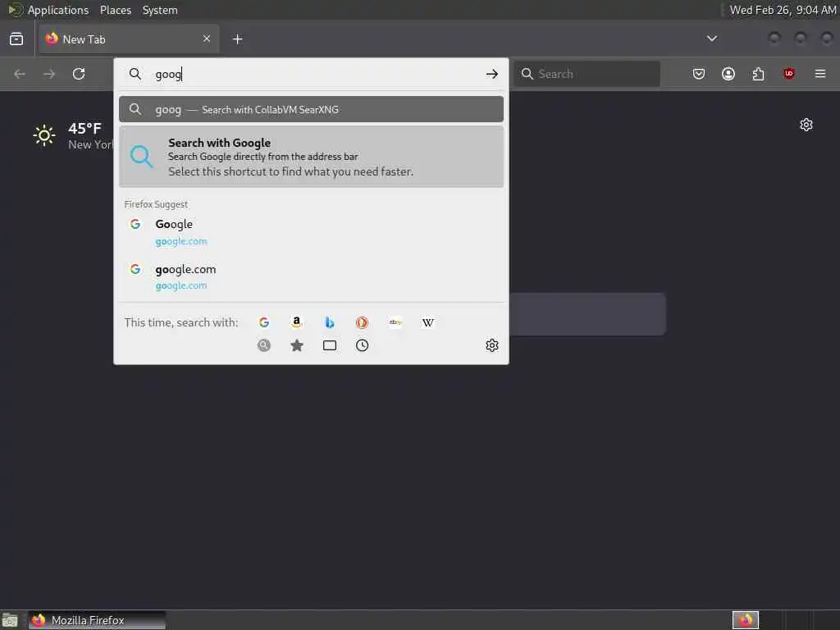Screen dimensions: 840x630
Task: Select the New Tab tab
Action: click(129, 39)
